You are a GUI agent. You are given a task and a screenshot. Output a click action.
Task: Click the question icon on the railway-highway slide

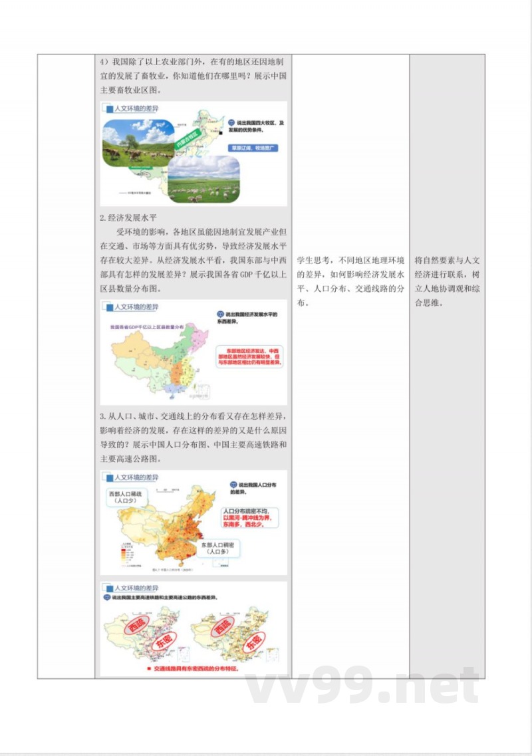click(105, 596)
